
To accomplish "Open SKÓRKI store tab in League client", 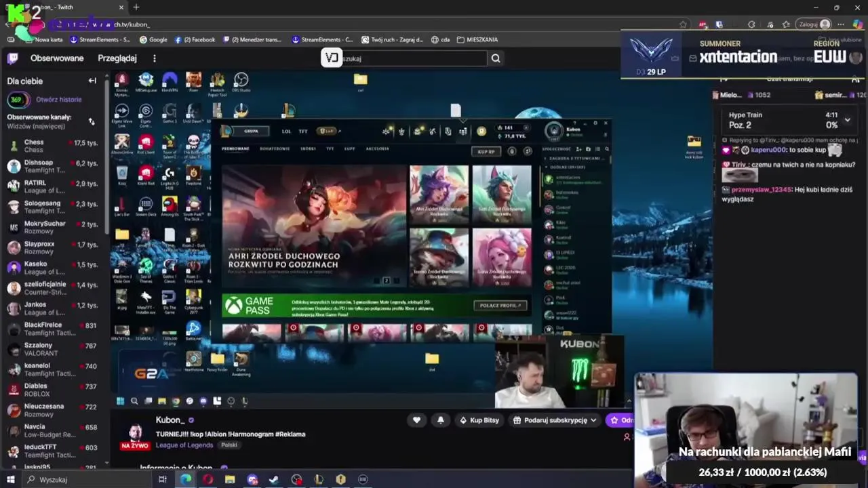I will 308,148.
